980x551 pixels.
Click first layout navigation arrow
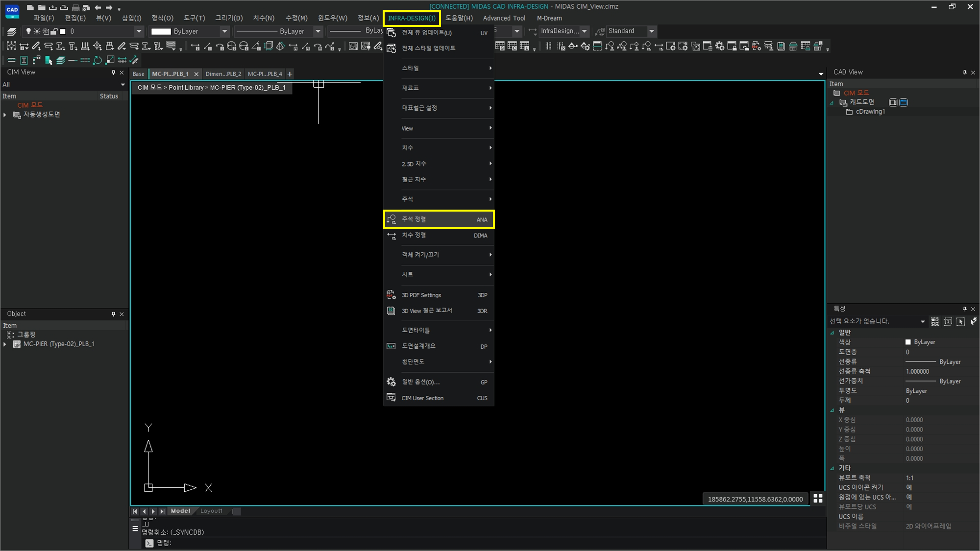coord(135,511)
